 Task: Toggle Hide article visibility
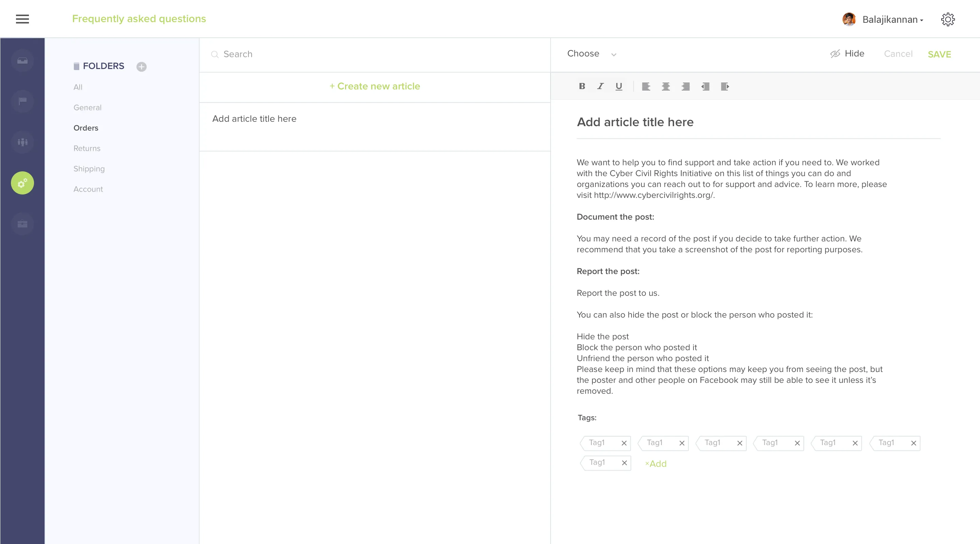pos(847,54)
